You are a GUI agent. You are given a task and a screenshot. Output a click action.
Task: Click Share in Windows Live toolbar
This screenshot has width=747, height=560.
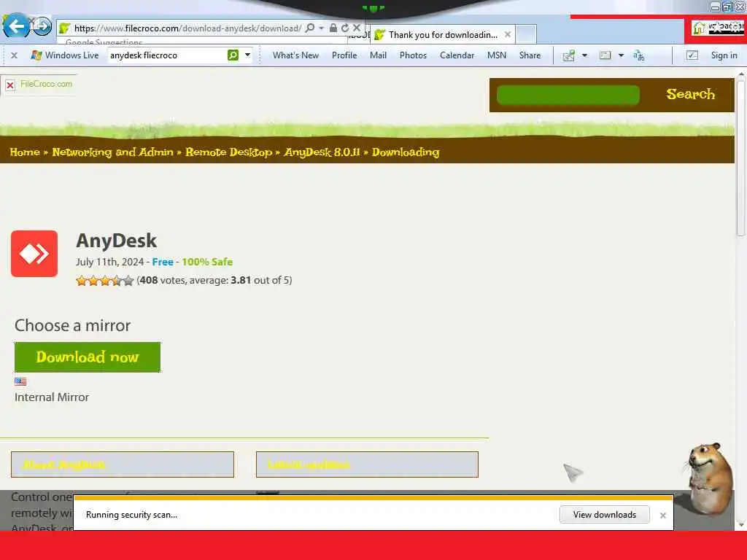530,55
